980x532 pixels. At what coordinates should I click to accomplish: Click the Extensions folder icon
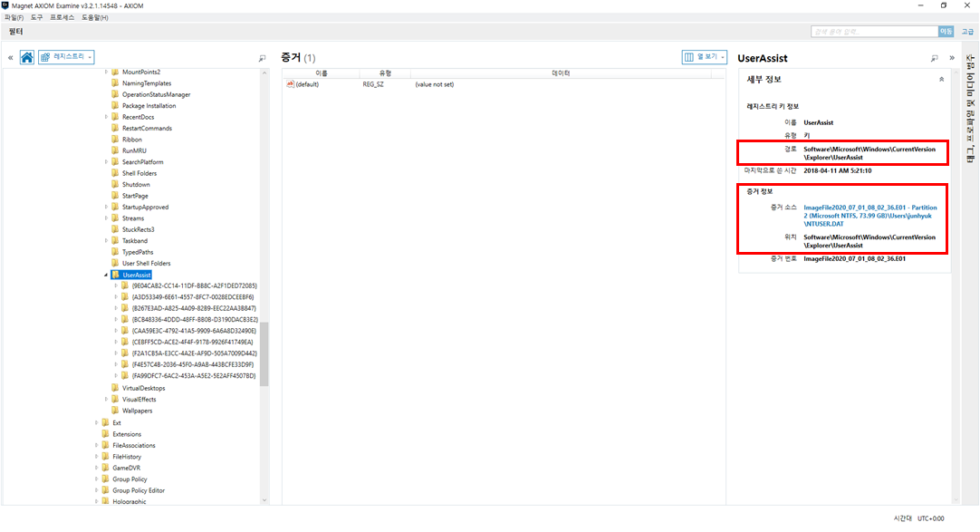tap(105, 434)
